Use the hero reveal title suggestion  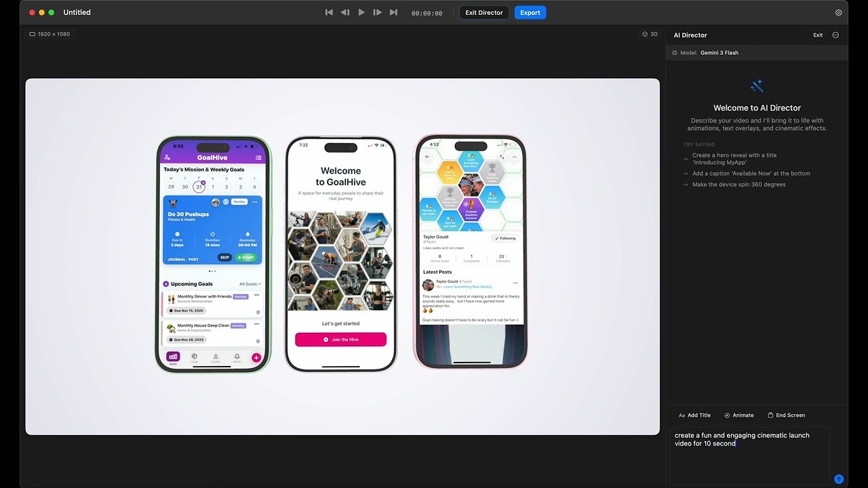(x=734, y=159)
